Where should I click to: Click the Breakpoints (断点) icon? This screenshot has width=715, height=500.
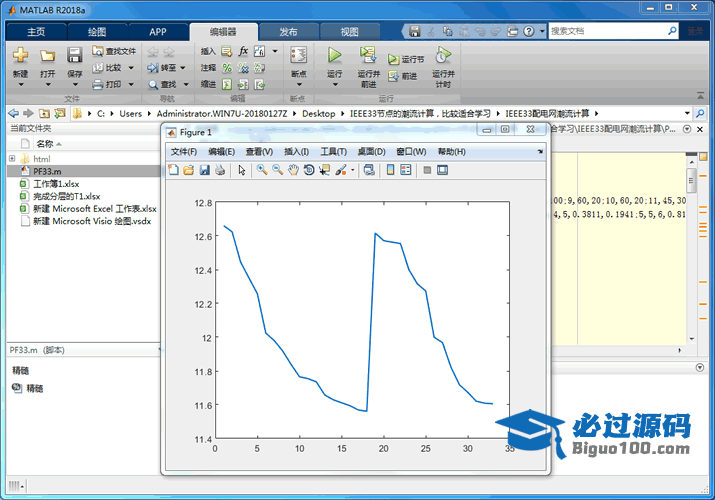pos(299,55)
